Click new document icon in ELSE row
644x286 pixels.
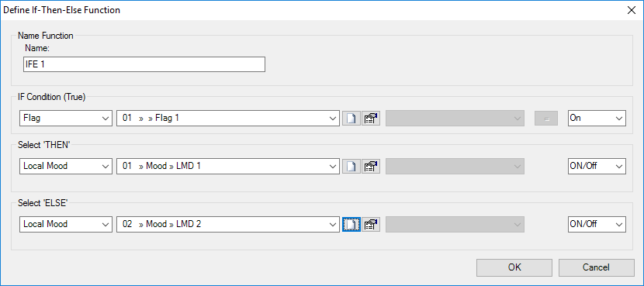351,225
